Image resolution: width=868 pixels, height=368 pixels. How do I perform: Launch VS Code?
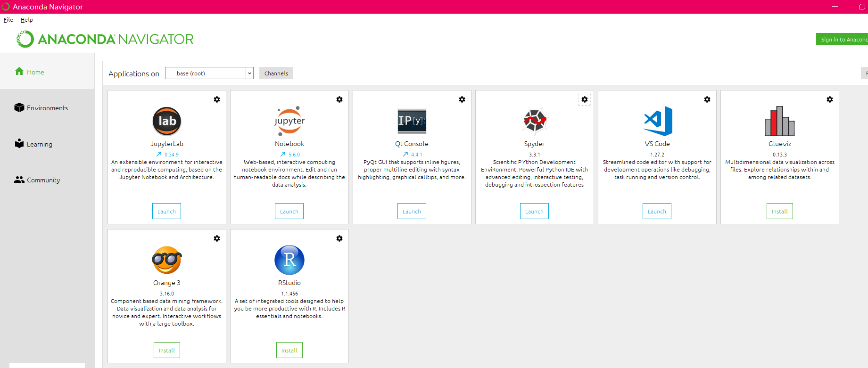(657, 211)
